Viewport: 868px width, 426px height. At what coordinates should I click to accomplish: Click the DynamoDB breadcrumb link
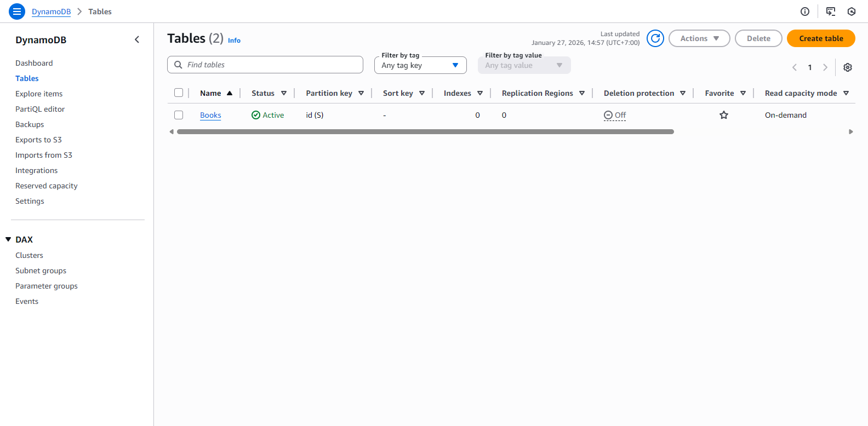tap(51, 11)
